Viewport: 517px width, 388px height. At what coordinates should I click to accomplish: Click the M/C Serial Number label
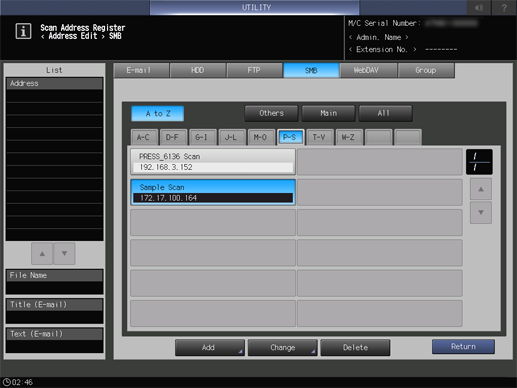pos(384,23)
